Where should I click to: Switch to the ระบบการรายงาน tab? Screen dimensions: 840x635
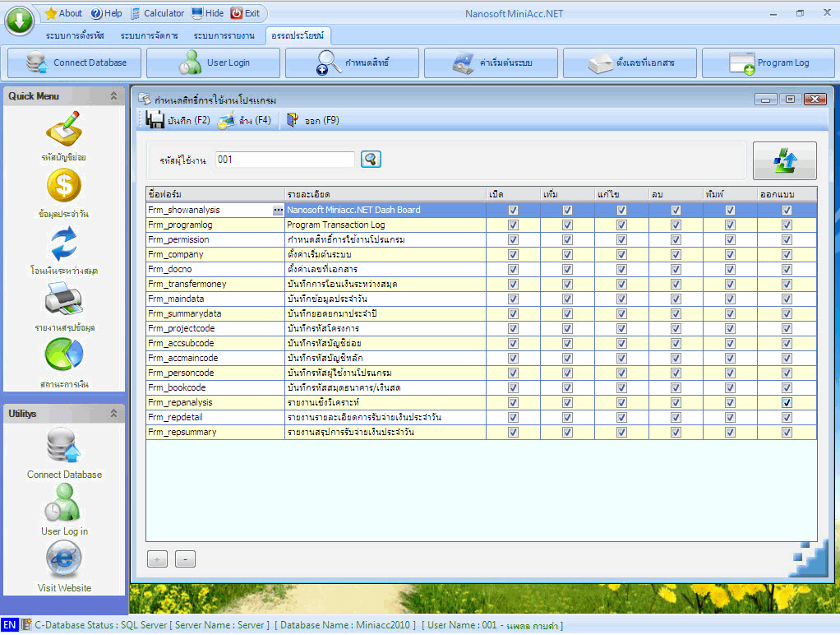tap(225, 36)
